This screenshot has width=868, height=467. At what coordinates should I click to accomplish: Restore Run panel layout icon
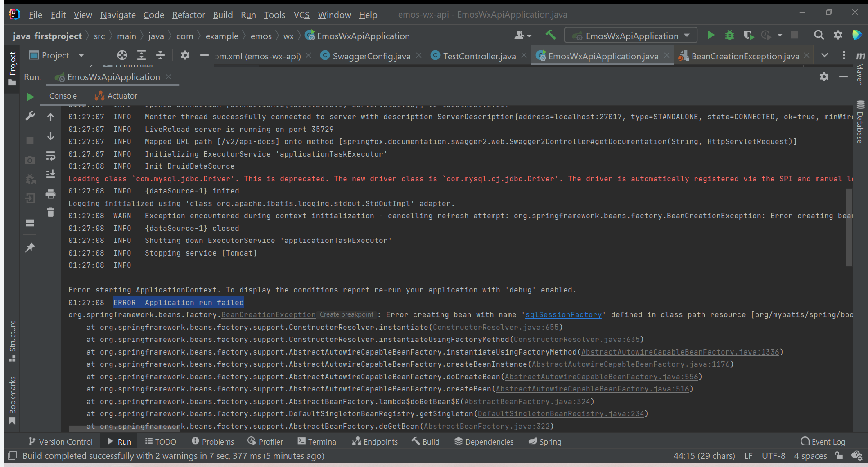30,223
